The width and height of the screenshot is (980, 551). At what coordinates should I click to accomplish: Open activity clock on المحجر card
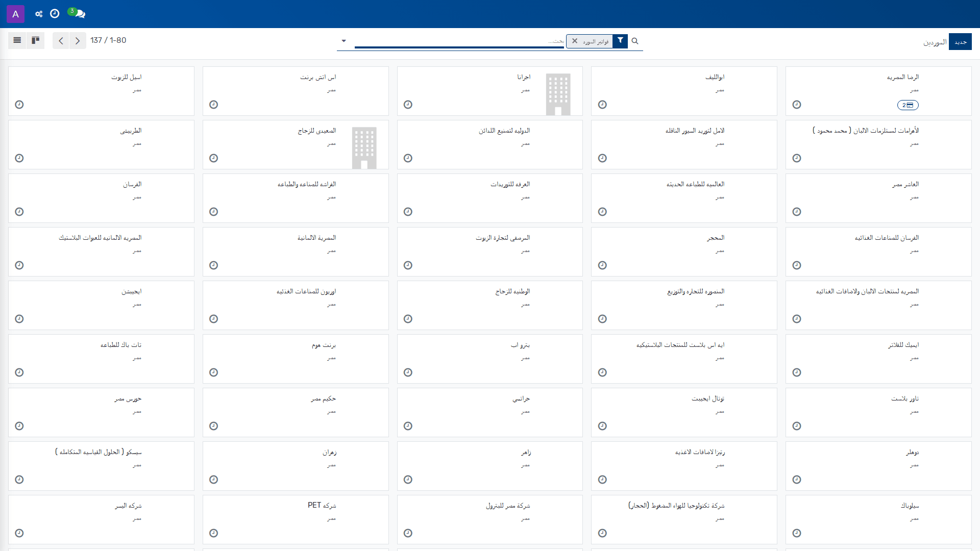pos(602,265)
